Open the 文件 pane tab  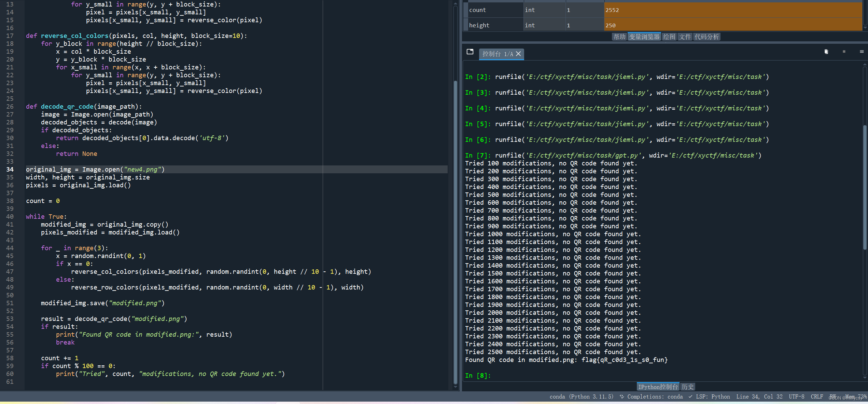coord(685,37)
